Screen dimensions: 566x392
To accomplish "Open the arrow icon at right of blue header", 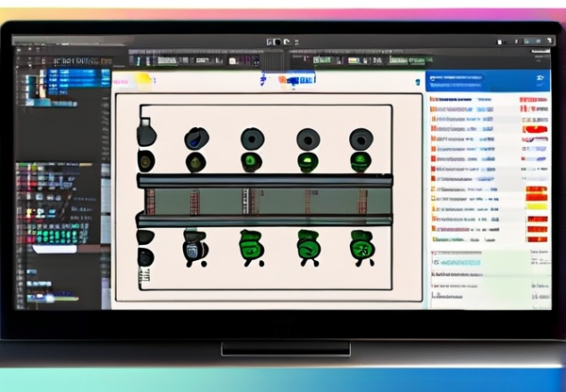I will (x=540, y=79).
